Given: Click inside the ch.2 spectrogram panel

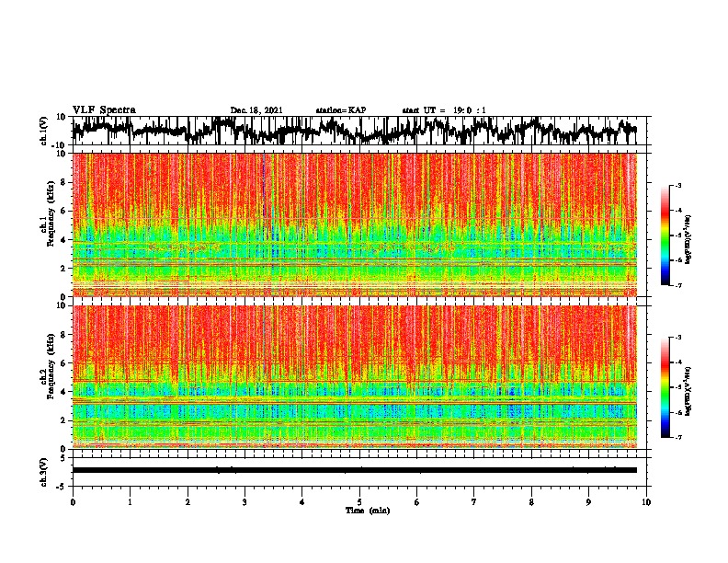Looking at the screenshot, I should click(355, 377).
